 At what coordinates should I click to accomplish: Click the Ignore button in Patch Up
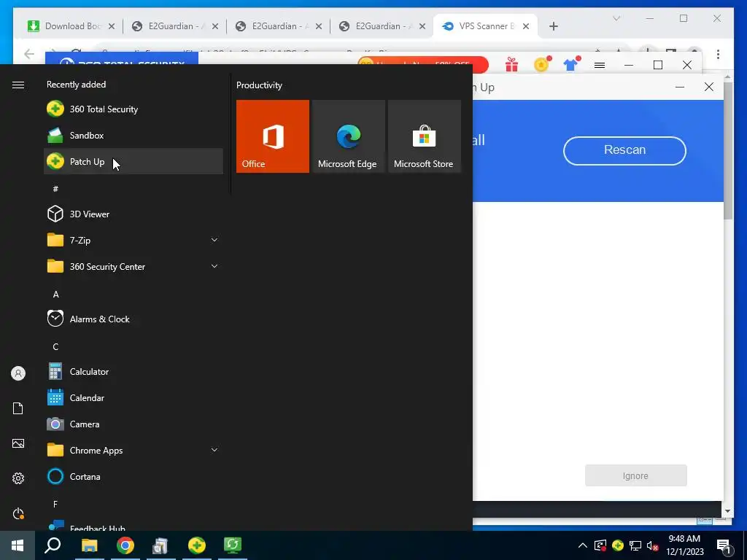(x=636, y=475)
